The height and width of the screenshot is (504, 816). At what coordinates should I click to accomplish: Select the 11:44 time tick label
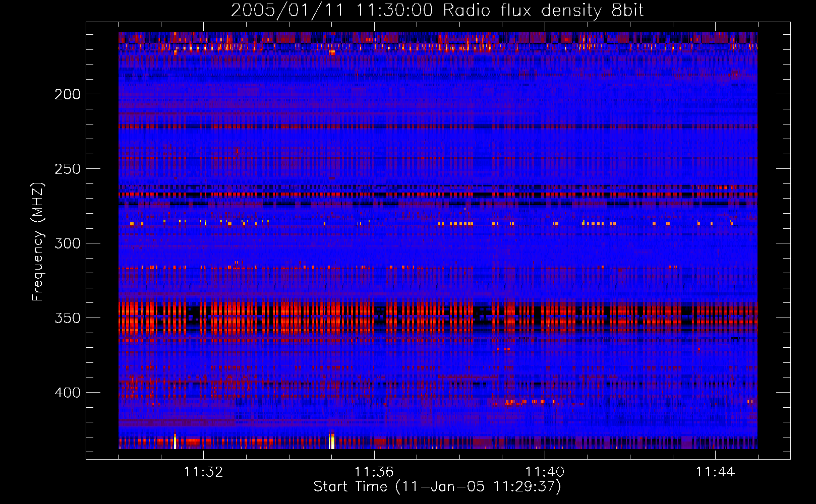pos(715,472)
